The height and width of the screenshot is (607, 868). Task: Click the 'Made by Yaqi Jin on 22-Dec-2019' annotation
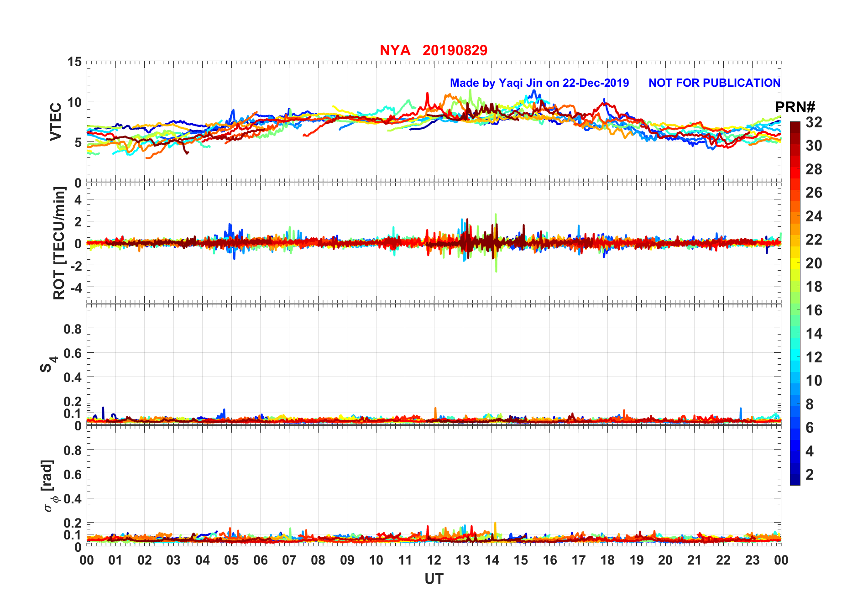(x=539, y=83)
